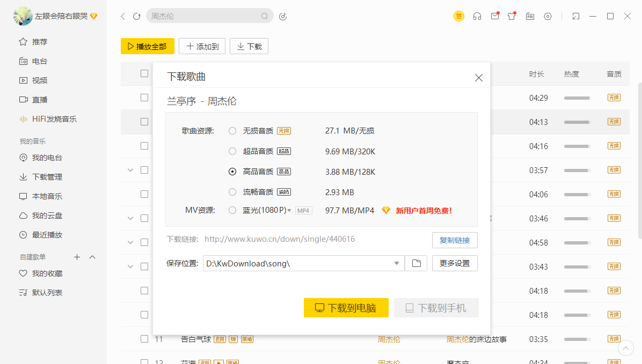This screenshot has height=364, width=642.
Task: Go back with the left arrow icon
Action: point(122,17)
